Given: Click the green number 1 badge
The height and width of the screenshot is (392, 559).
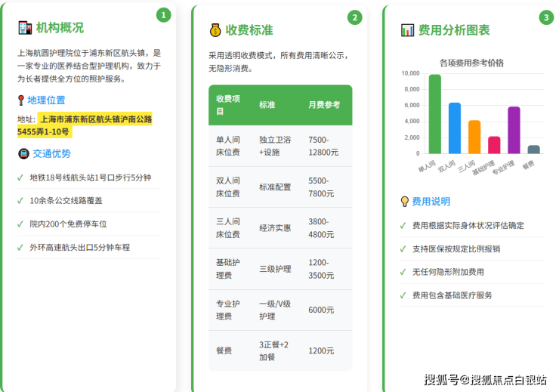Looking at the screenshot, I should coord(163,15).
